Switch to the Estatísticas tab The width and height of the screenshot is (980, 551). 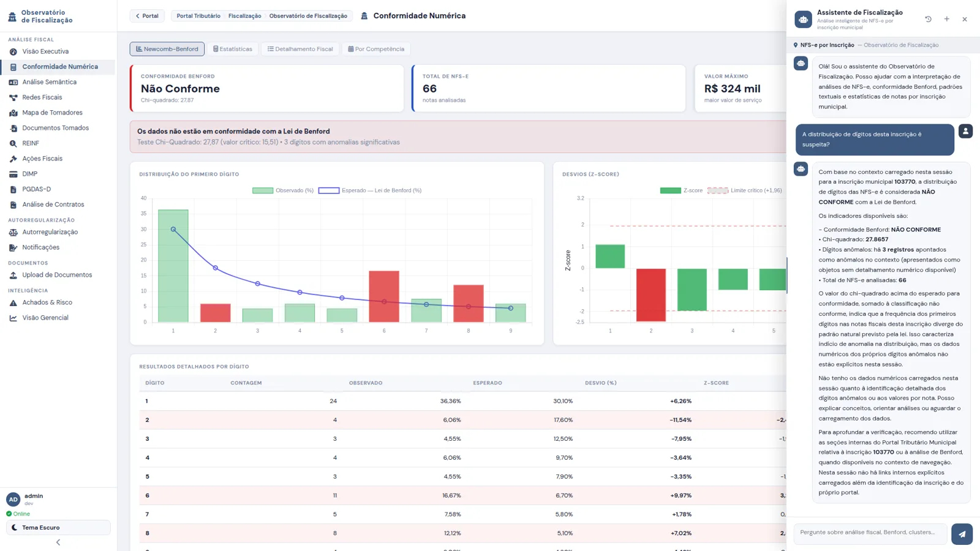[x=233, y=49]
